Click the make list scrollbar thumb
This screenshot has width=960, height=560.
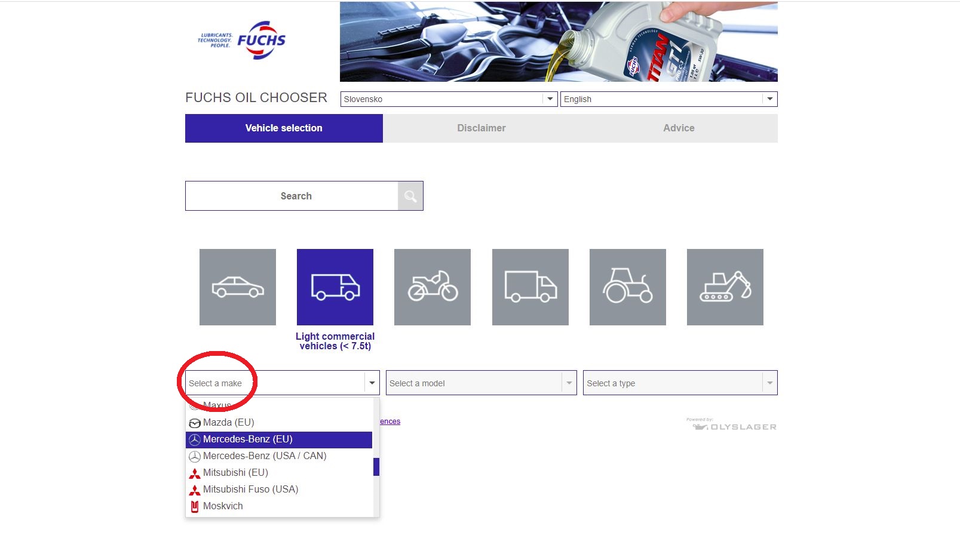tap(376, 467)
